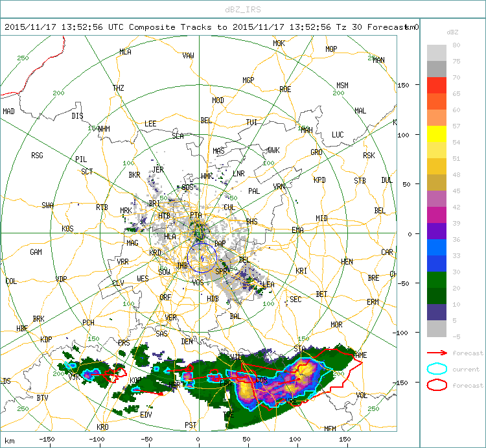Viewport: 486px width, 448px height.
Task: Pick the indigo 5-10 dBZ legend swatch
Action: pos(437,312)
